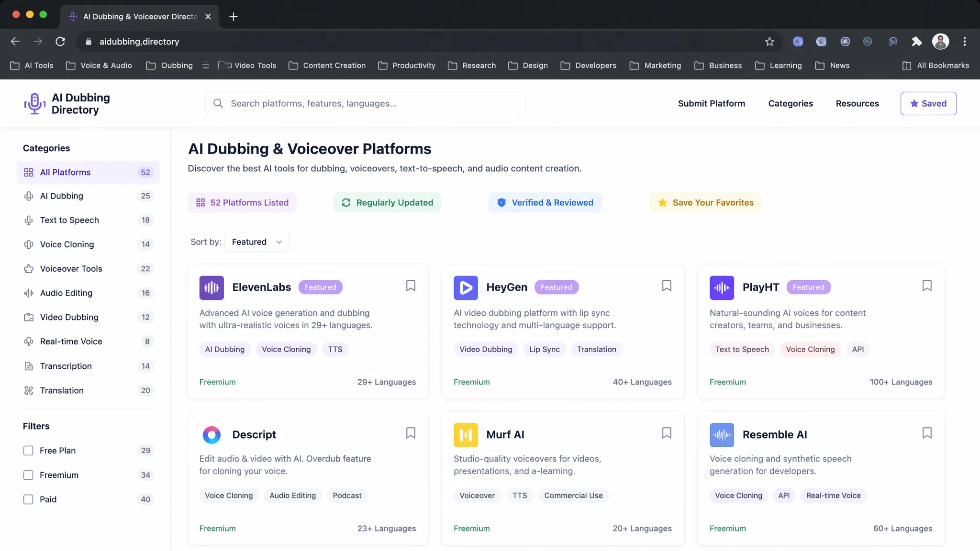Image resolution: width=980 pixels, height=551 pixels.
Task: Select the Voice Cloning category
Action: (89, 244)
